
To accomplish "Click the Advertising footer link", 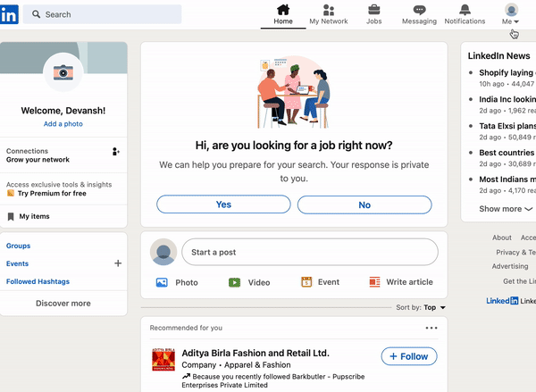I will coord(510,266).
